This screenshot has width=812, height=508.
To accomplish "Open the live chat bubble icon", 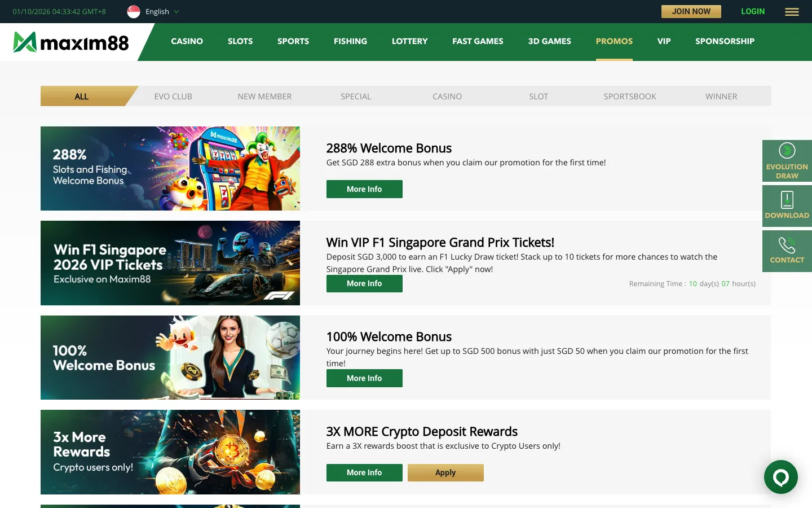I will (781, 477).
